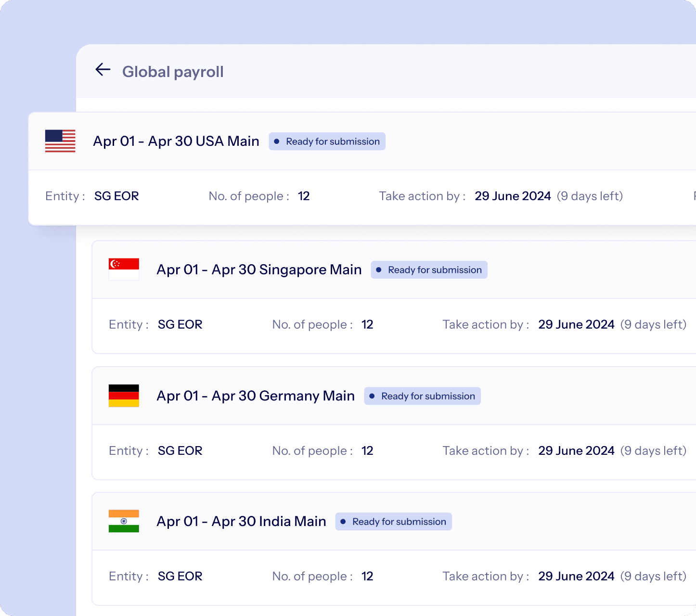696x616 pixels.
Task: Click the India flag icon
Action: (x=123, y=521)
